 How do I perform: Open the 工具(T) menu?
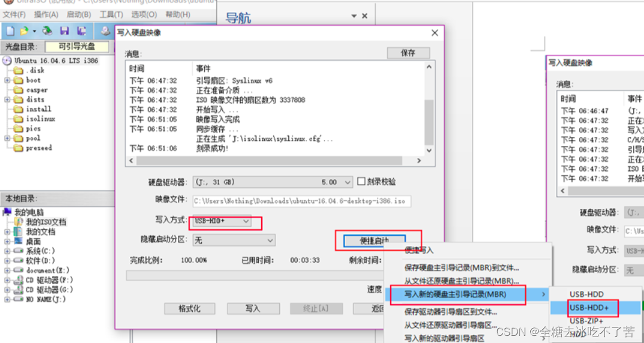pyautogui.click(x=111, y=14)
